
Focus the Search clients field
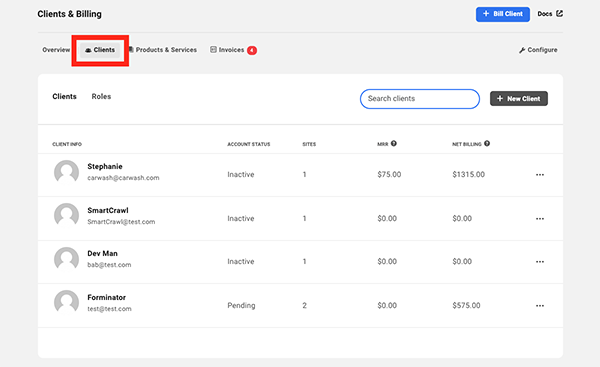point(420,99)
